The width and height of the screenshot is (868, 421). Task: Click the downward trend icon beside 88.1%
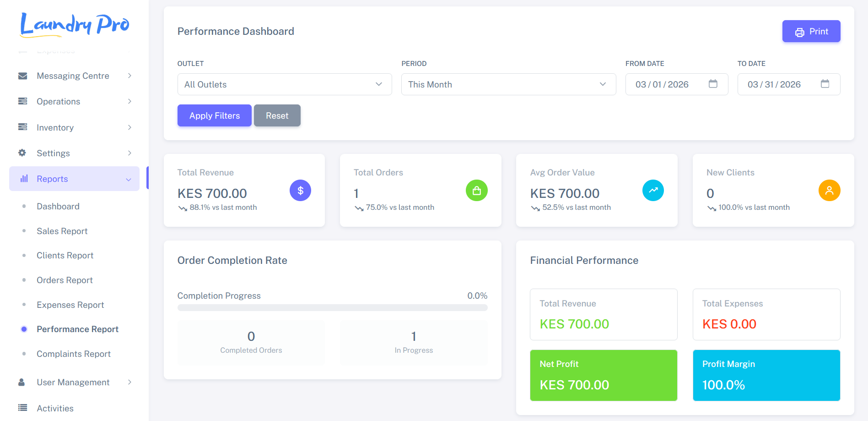tap(183, 208)
